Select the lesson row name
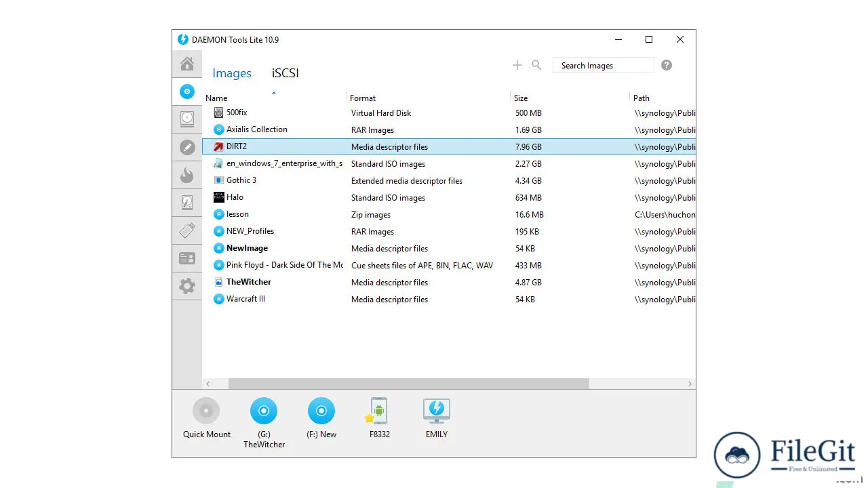This screenshot has width=868, height=488. (237, 214)
